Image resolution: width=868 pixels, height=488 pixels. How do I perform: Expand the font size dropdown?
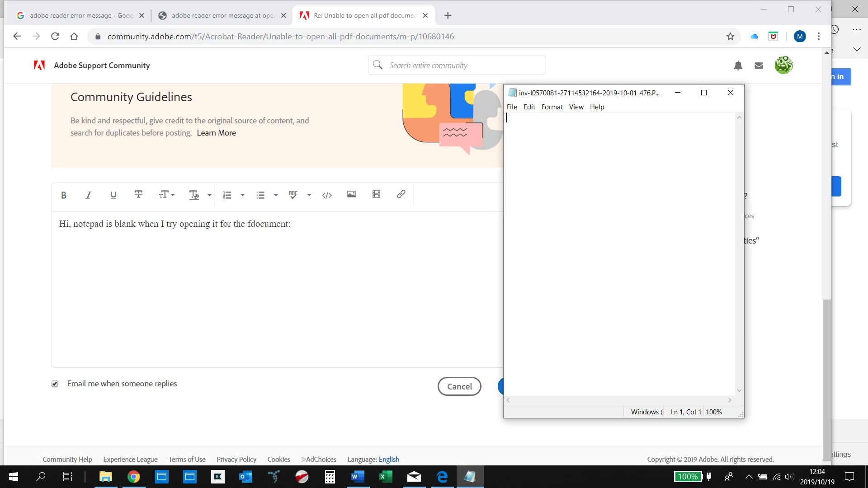click(x=166, y=195)
